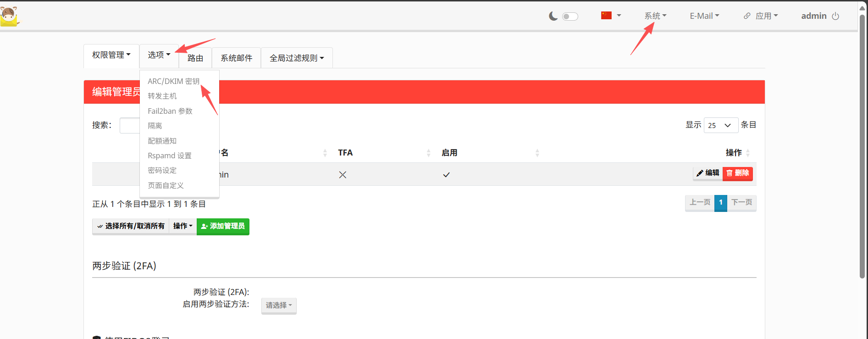Viewport: 868px width, 339px height.
Task: Change the 显示 entries count dropdown
Action: click(720, 125)
